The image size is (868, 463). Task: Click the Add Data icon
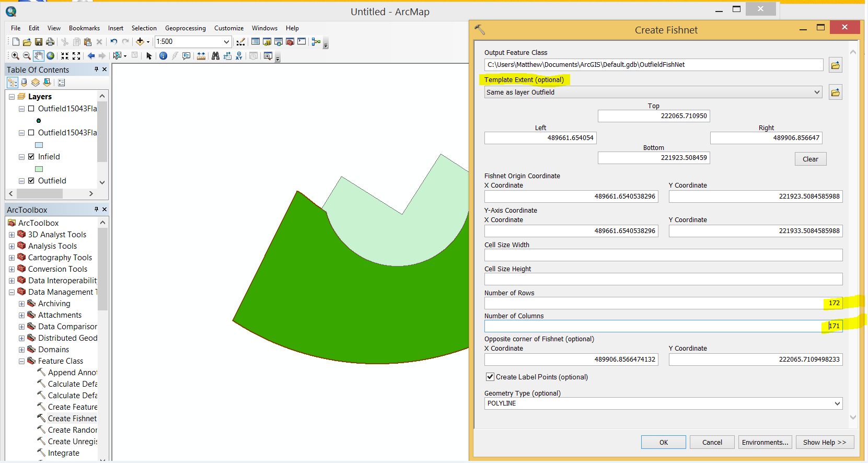pos(140,42)
